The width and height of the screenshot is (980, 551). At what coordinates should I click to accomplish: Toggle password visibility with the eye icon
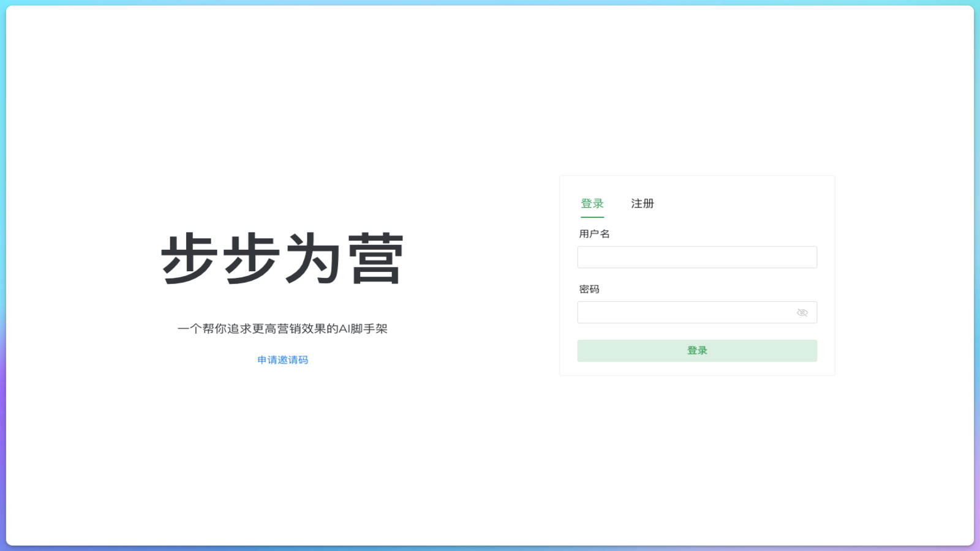click(x=802, y=312)
